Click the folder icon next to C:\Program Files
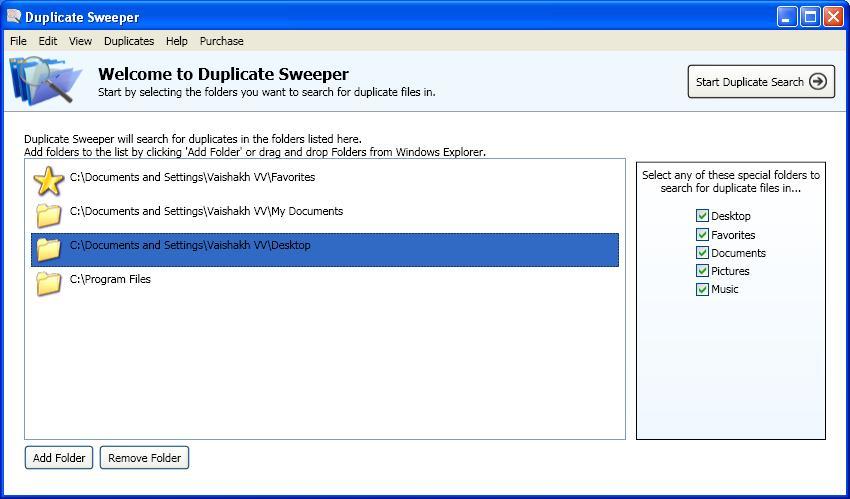Image resolution: width=850 pixels, height=499 pixels. click(49, 283)
